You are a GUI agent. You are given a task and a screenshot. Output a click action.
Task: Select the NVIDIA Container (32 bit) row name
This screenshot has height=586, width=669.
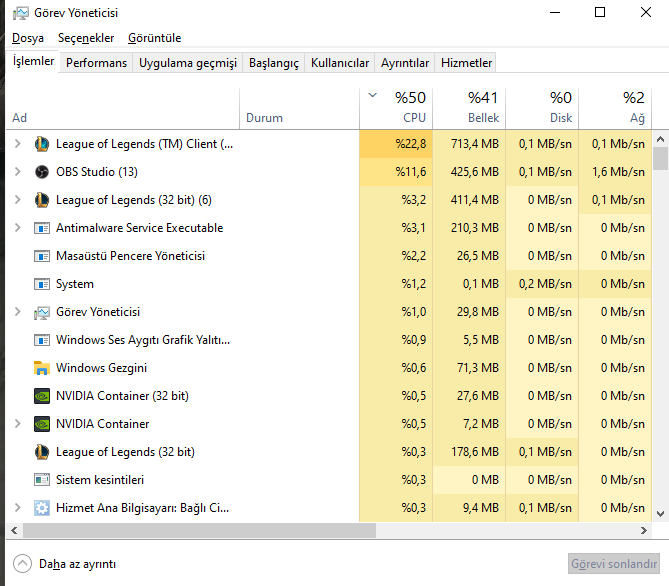[122, 396]
